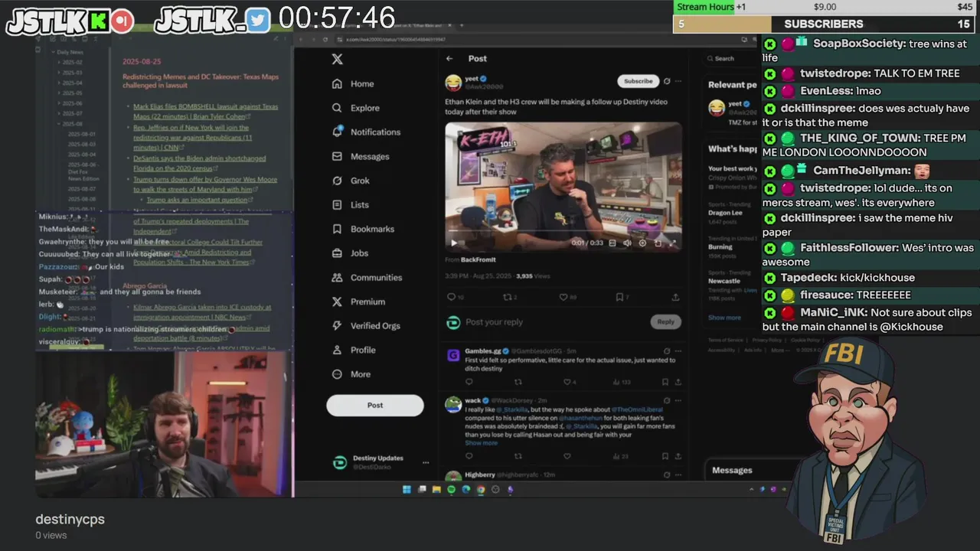Bookmark wack's reply
Screen dimensions: 980x551
(x=665, y=456)
